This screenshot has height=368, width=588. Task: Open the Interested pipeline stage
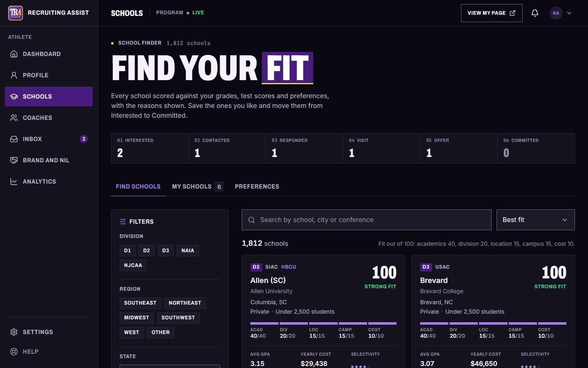click(150, 148)
